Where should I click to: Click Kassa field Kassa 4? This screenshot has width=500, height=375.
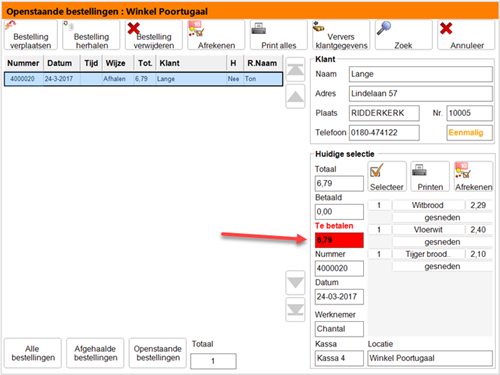tap(339, 358)
